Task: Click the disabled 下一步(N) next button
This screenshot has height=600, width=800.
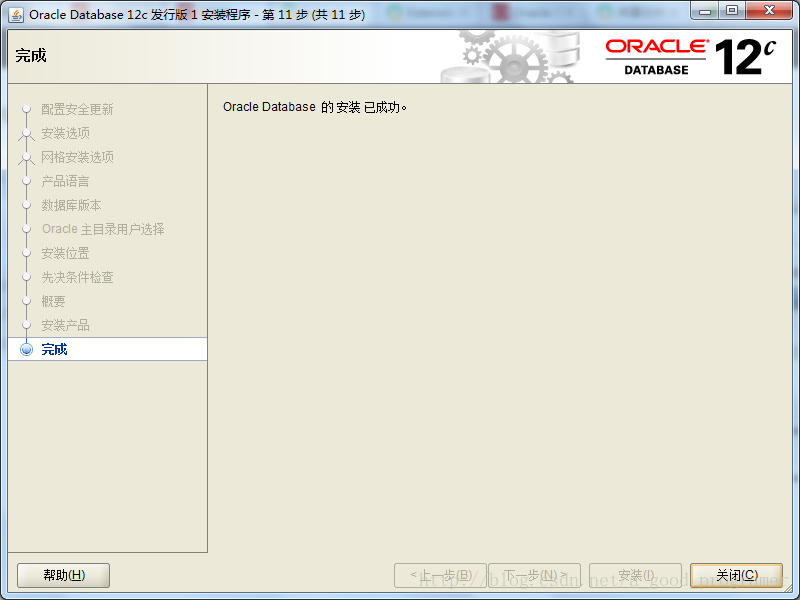Action: coord(535,575)
